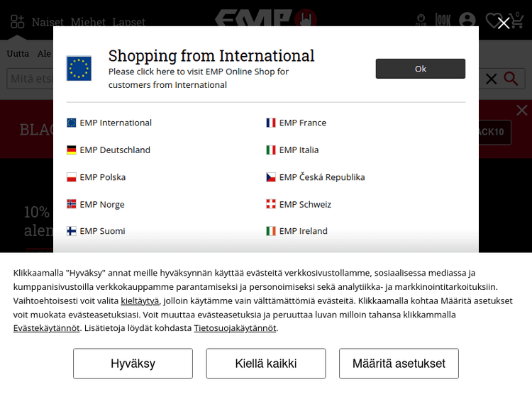
Task: Click the search magnifier icon
Action: (511, 79)
